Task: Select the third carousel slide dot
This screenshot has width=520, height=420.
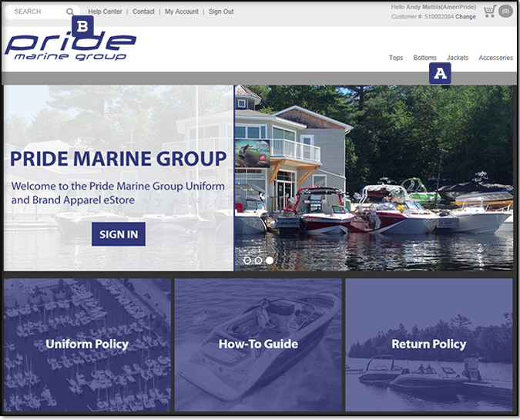Action: click(x=270, y=260)
